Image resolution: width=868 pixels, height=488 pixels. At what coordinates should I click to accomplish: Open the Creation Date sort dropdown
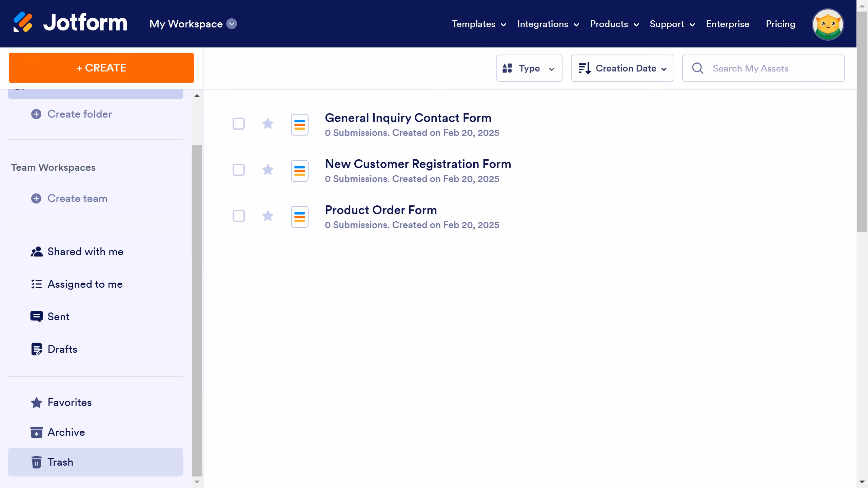[x=622, y=68]
